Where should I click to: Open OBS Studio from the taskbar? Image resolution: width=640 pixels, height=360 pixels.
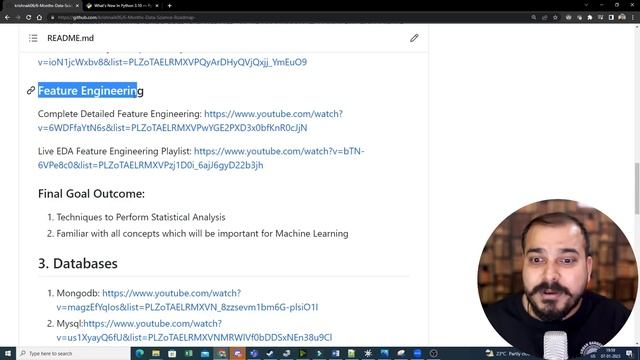click(433, 353)
